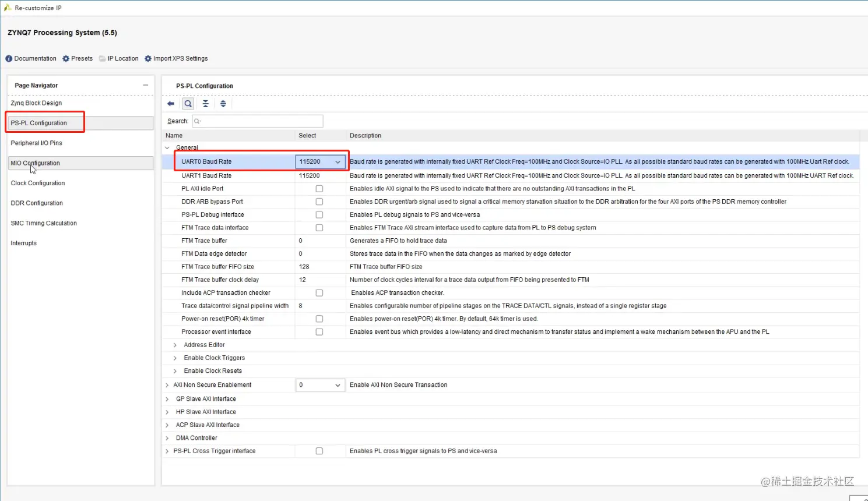The height and width of the screenshot is (501, 868).
Task: Enable Include ACP transaction checker checkbox
Action: coord(319,292)
